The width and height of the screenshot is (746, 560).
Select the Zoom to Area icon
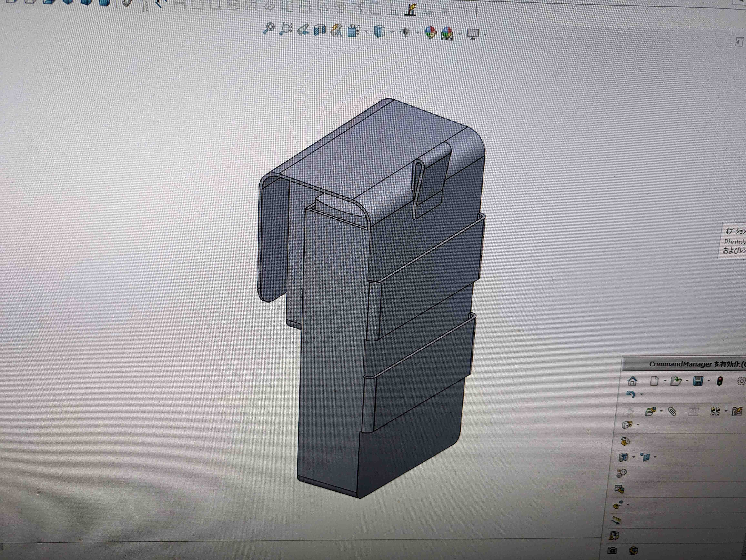(286, 29)
